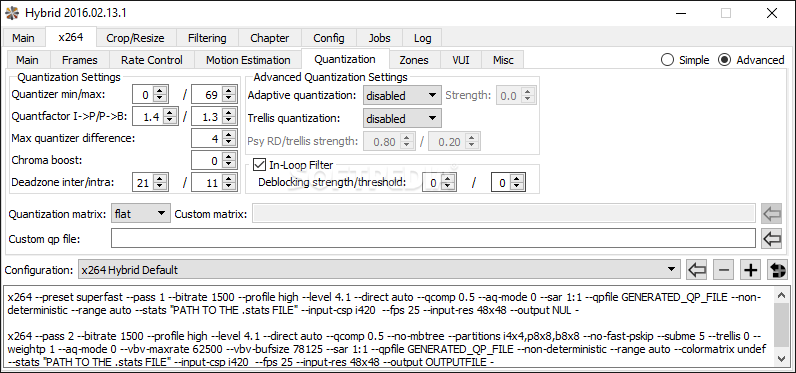Screen dimensions: 796x373
Task: Switch to the top-level Main tab
Action: (23, 38)
